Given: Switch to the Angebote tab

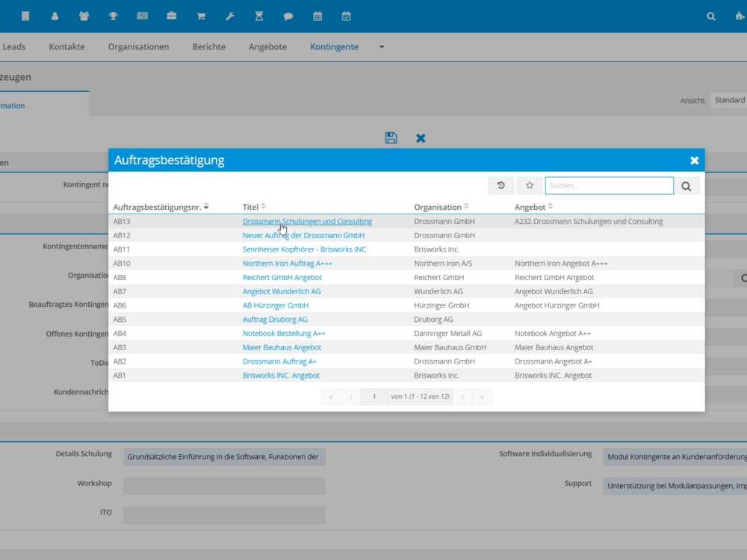Looking at the screenshot, I should click(x=267, y=47).
